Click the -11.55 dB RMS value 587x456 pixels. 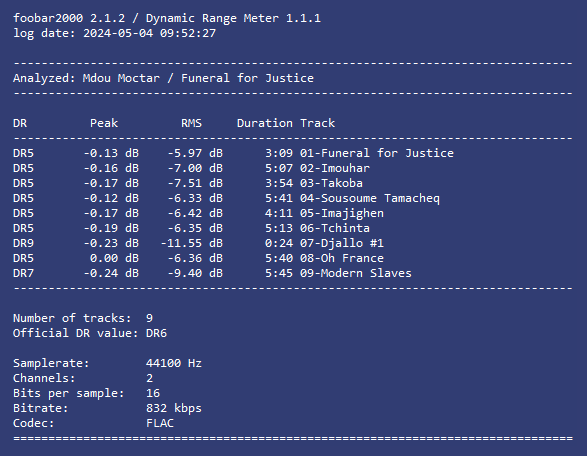(x=192, y=243)
